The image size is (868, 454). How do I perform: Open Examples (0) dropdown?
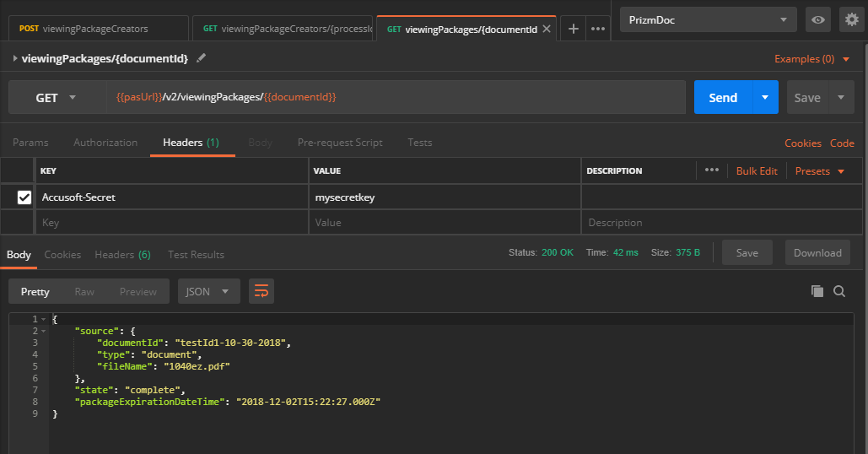tap(811, 59)
